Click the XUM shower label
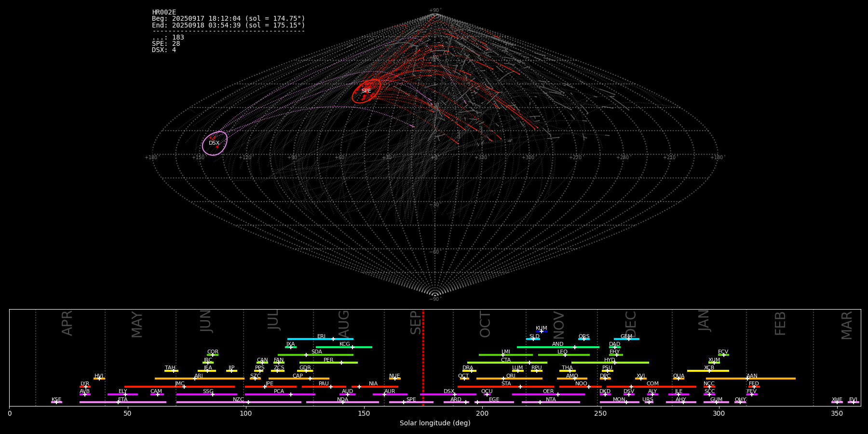The image size is (868, 434). click(714, 360)
